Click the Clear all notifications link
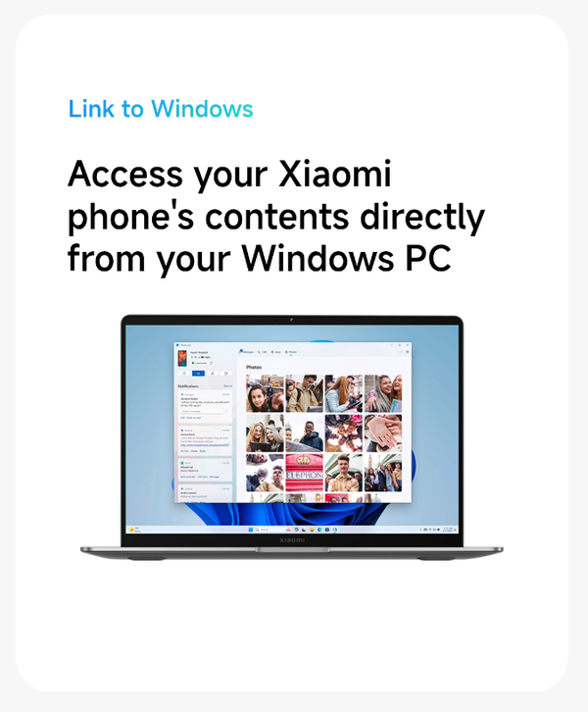 pos(227,386)
